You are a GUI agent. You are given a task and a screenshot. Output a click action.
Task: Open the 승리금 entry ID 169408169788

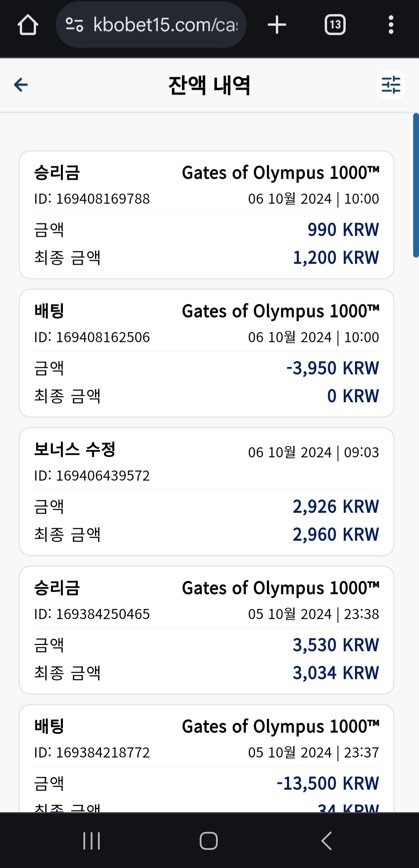point(207,215)
